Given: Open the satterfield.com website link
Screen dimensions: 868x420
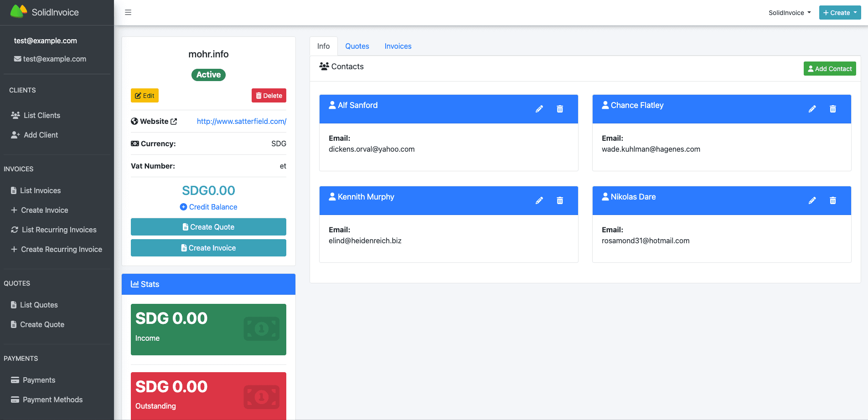Looking at the screenshot, I should click(241, 121).
